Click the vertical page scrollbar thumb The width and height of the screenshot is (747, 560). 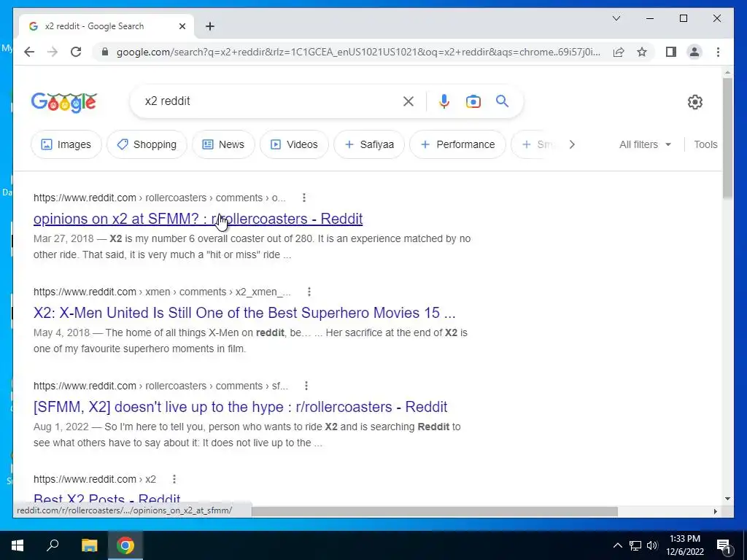point(727,138)
